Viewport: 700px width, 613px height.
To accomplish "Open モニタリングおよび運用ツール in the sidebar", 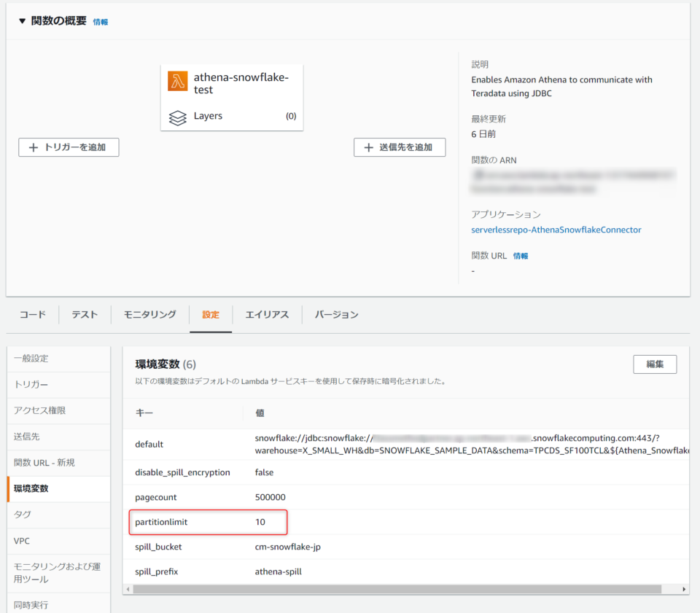I will pos(58,573).
